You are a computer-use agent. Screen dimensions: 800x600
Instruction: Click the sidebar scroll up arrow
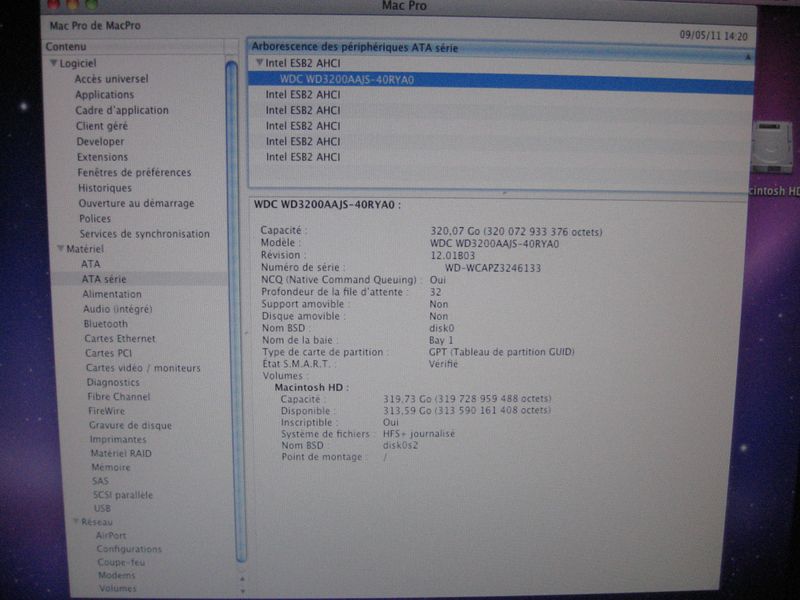(x=242, y=579)
